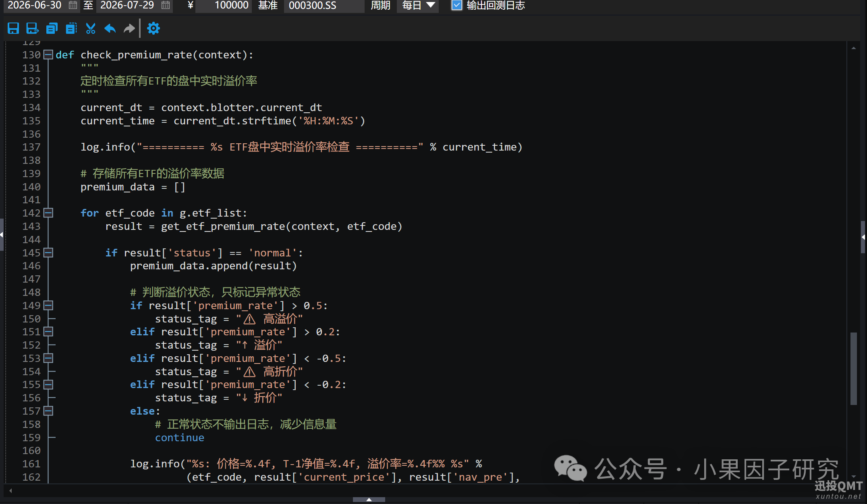Viewport: 867px width, 504px height.
Task: Open the end date calendar picker
Action: click(x=166, y=5)
